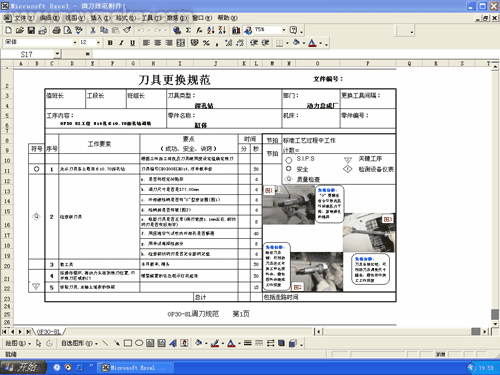Viewport: 500px width, 375px height.
Task: Apply Percent Style icon
Action: coord(206,43)
